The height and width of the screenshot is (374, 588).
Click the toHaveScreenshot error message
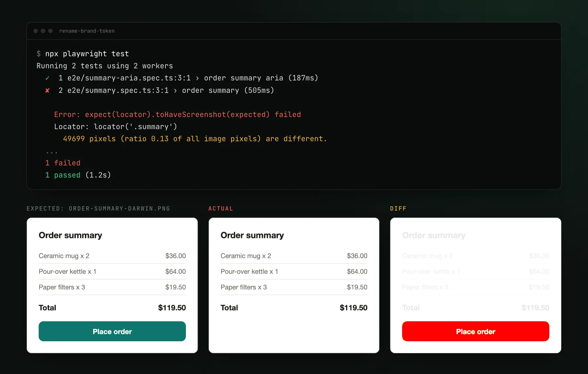pos(177,114)
